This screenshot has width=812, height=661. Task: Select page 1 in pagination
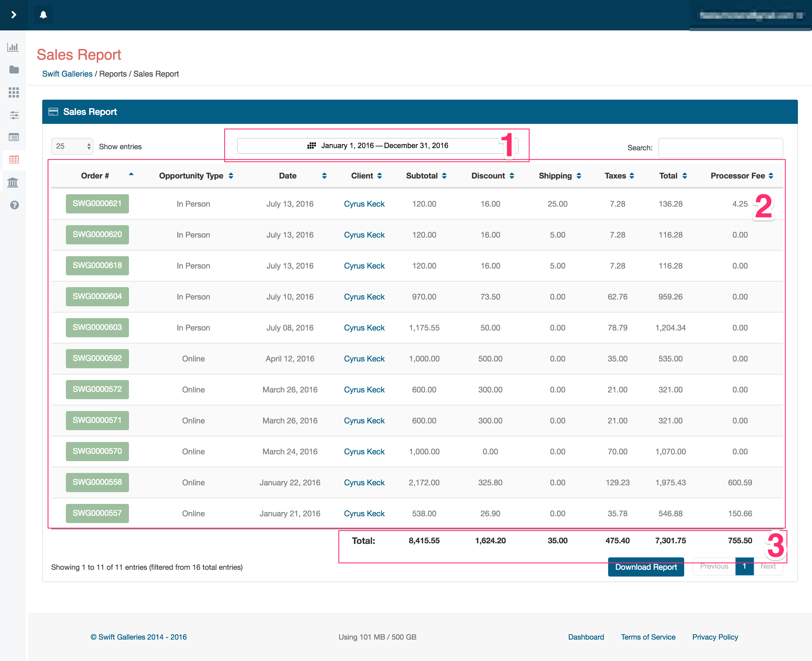(744, 566)
